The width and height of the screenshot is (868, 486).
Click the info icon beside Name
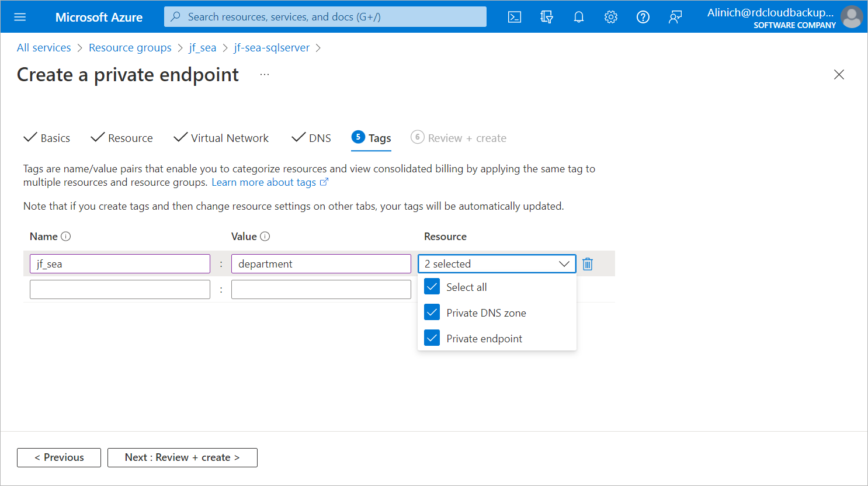pos(66,237)
